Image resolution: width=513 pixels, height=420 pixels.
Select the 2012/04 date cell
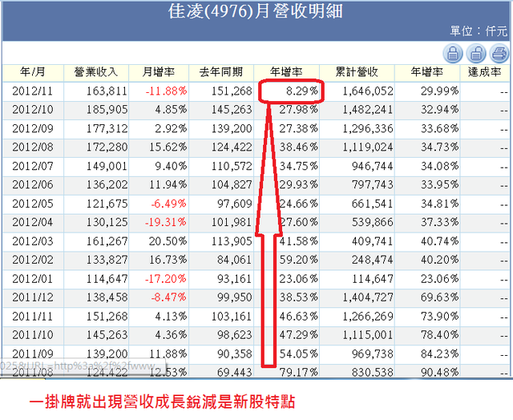click(x=33, y=223)
